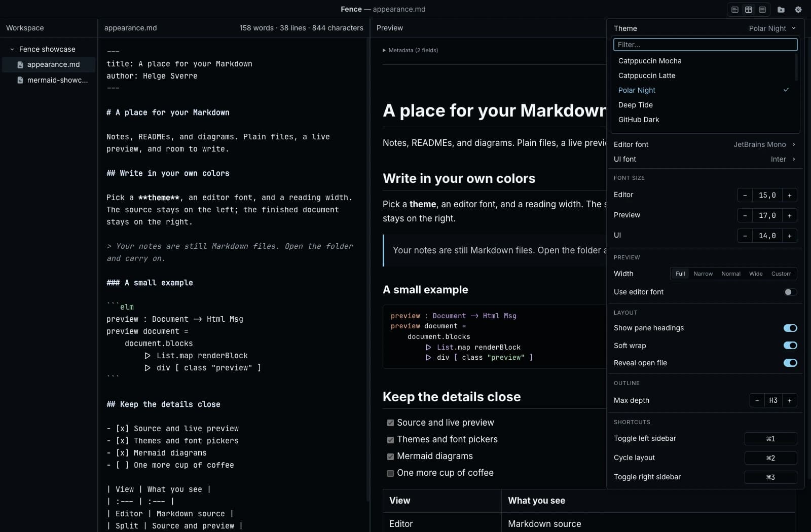This screenshot has width=811, height=532.
Task: Select split view layout icon
Action: [x=749, y=10]
